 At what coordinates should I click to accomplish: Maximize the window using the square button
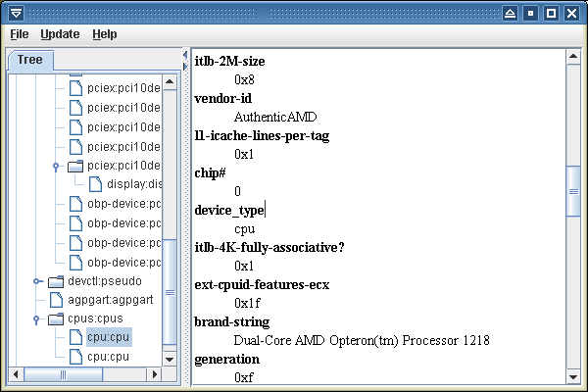[551, 14]
